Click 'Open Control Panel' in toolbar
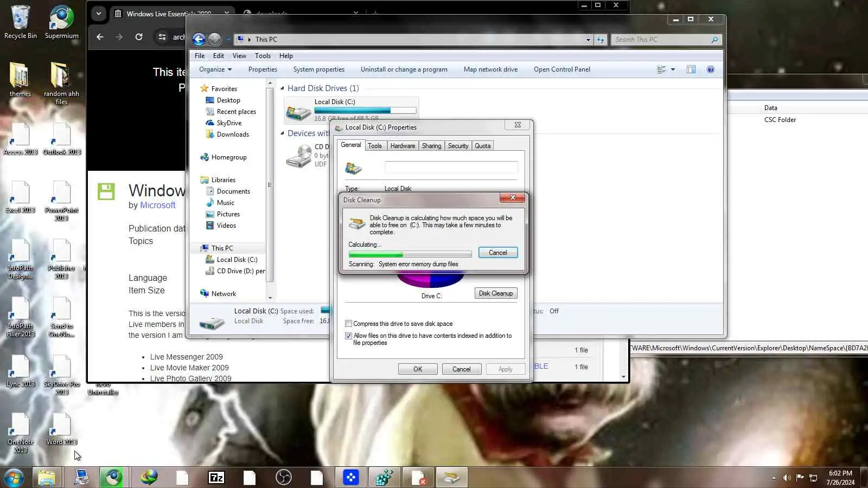This screenshot has height=488, width=868. [562, 69]
